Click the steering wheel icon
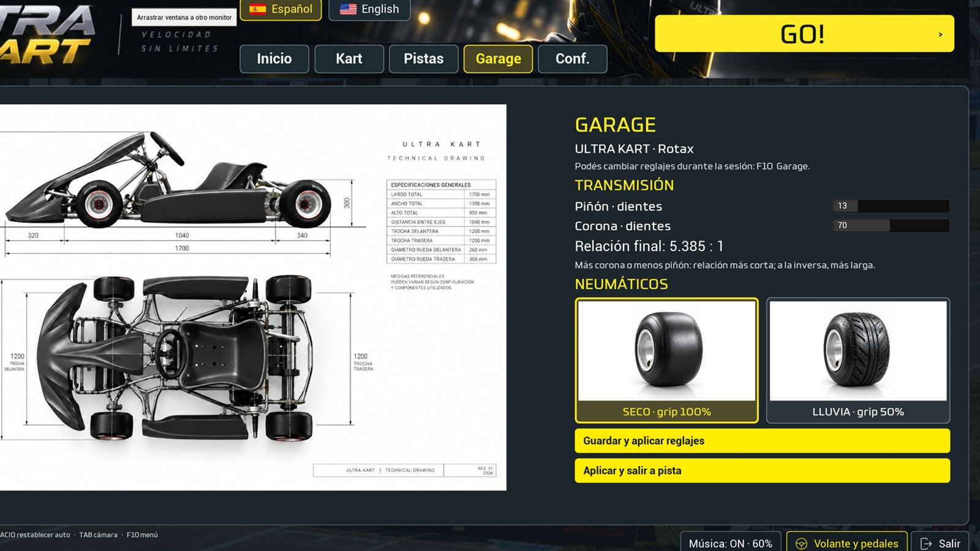 (801, 544)
